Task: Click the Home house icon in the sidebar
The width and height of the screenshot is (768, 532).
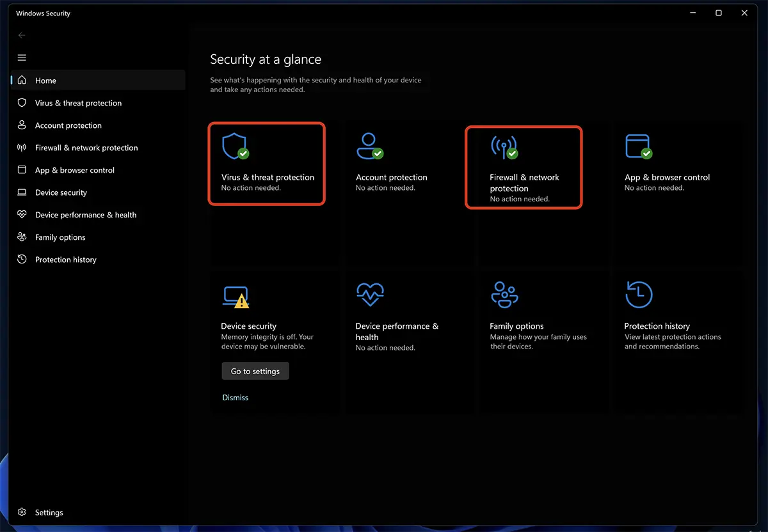Action: pos(22,81)
